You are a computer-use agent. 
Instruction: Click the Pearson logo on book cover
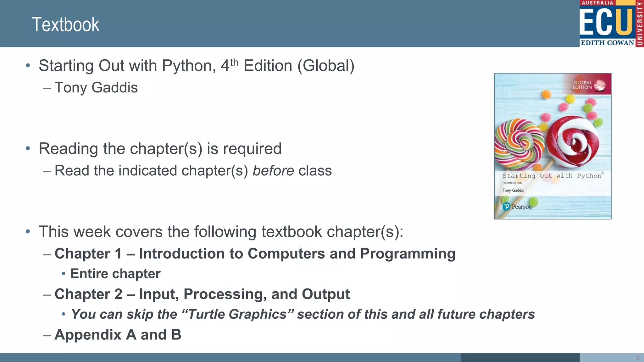click(517, 207)
